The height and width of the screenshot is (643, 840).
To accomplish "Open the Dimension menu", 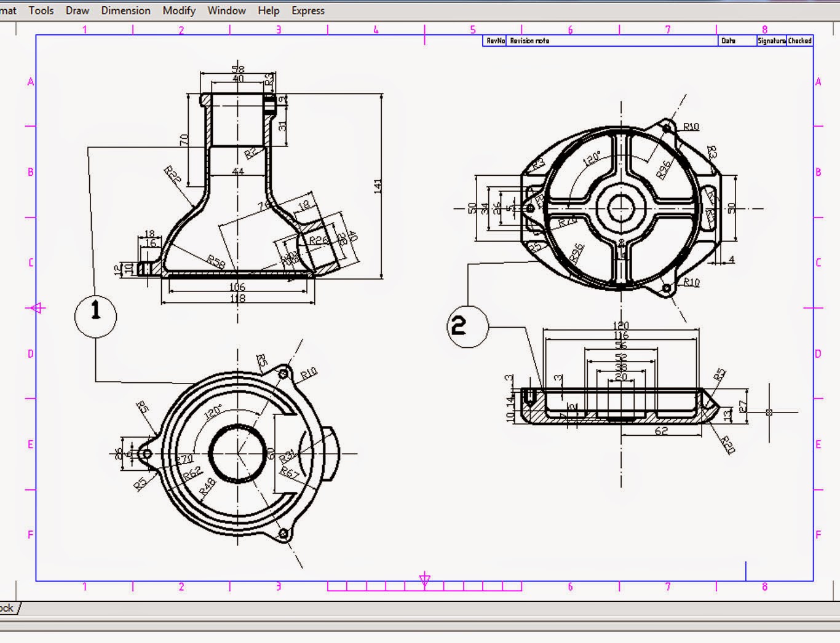I will click(125, 10).
